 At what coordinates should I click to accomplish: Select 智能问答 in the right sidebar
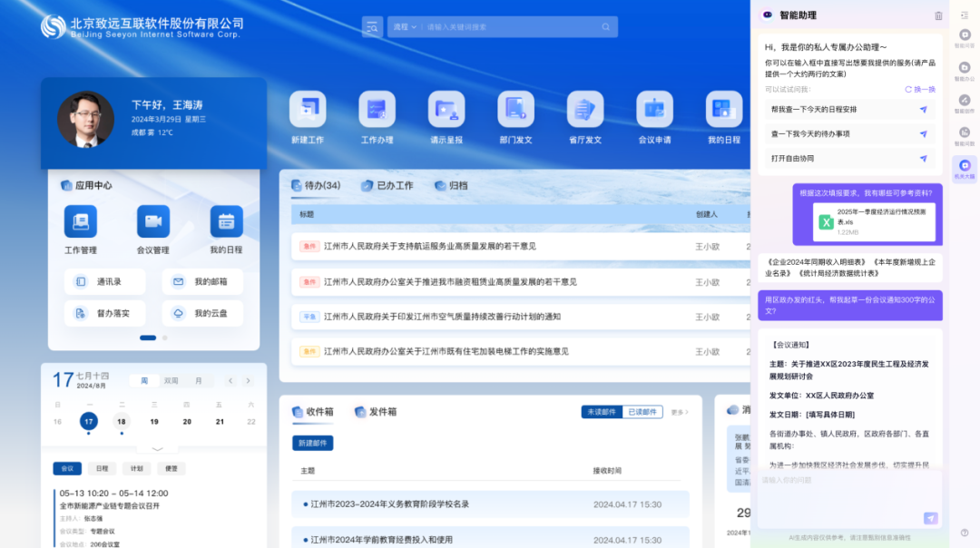(965, 38)
